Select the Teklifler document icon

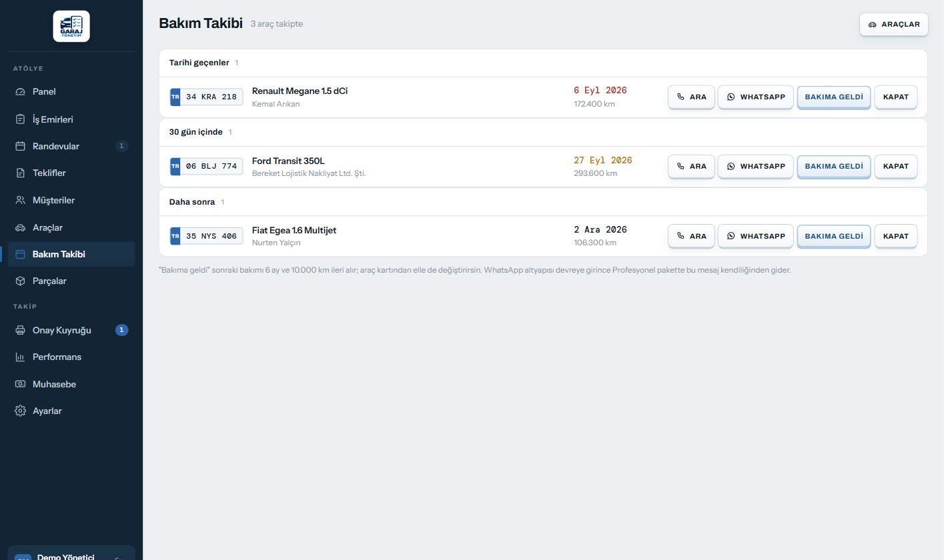click(x=20, y=173)
